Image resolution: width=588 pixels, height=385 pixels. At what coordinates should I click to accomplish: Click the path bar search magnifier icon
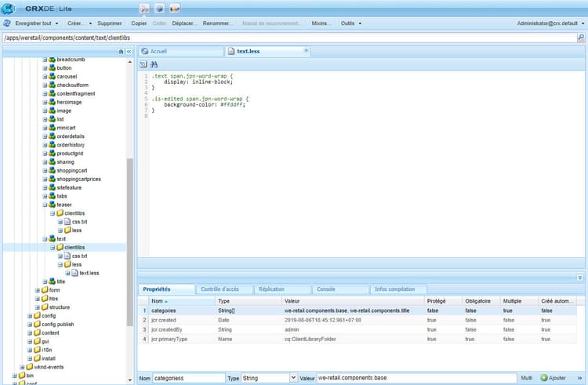click(581, 37)
